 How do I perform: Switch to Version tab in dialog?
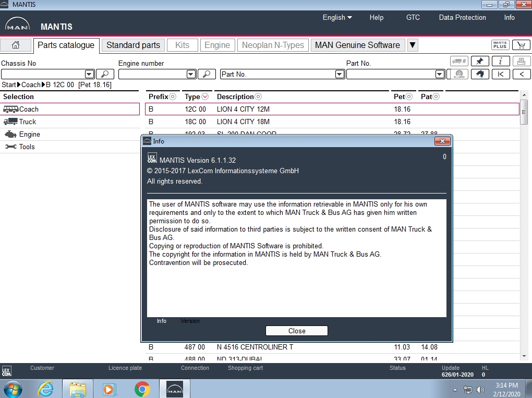[x=190, y=321]
